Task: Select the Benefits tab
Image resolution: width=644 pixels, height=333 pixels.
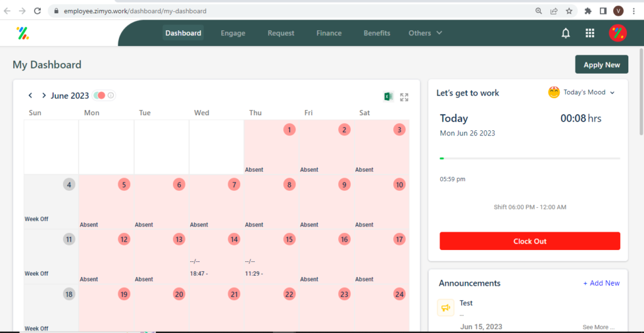Action: (377, 33)
